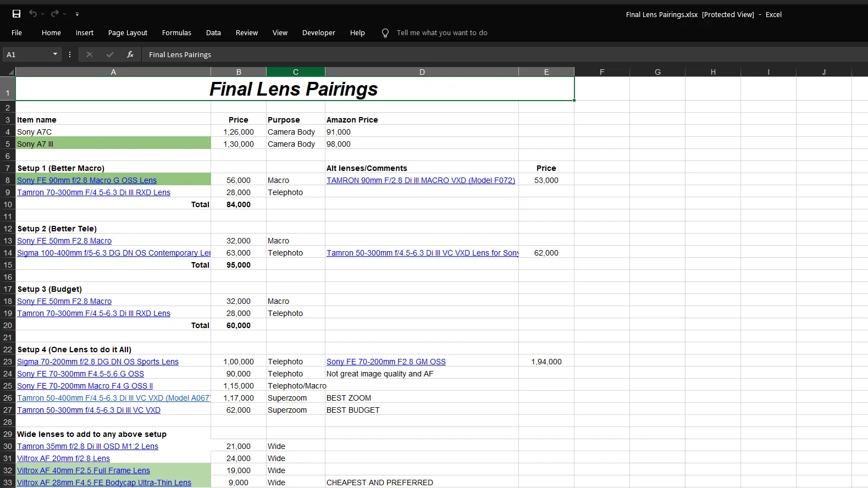Open the Formulas ribbon tab
This screenshot has width=868, height=488.
[176, 33]
